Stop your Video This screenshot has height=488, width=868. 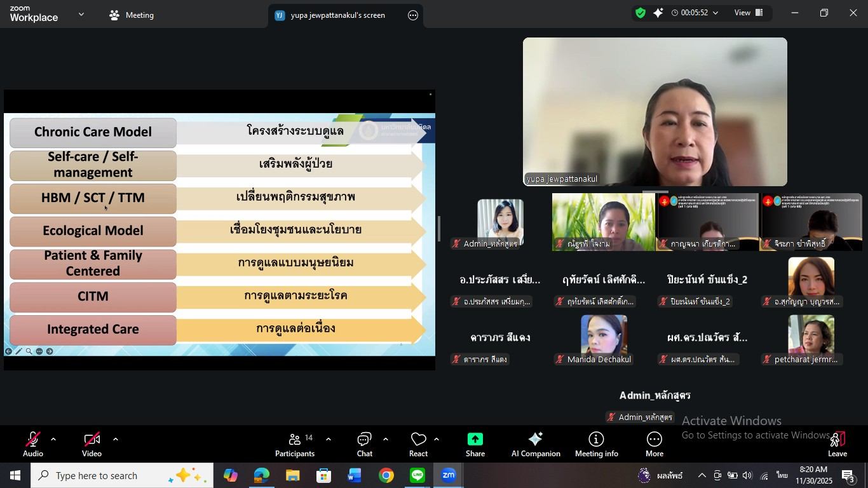(x=91, y=444)
